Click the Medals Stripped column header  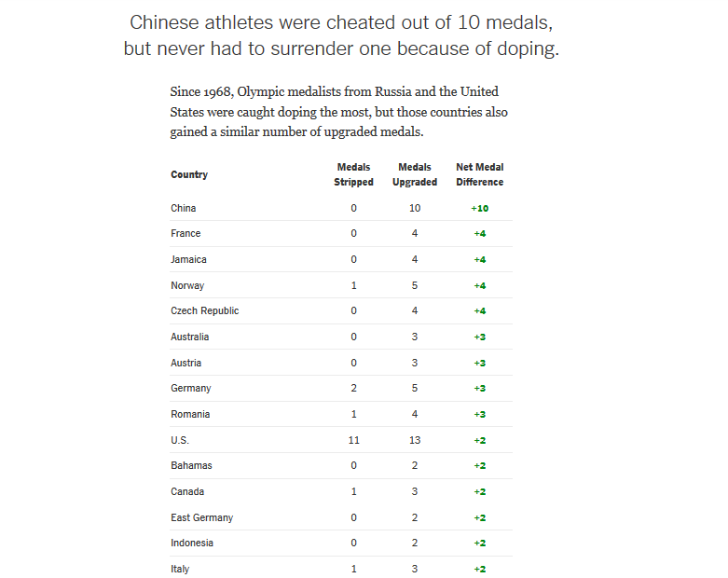(x=353, y=174)
